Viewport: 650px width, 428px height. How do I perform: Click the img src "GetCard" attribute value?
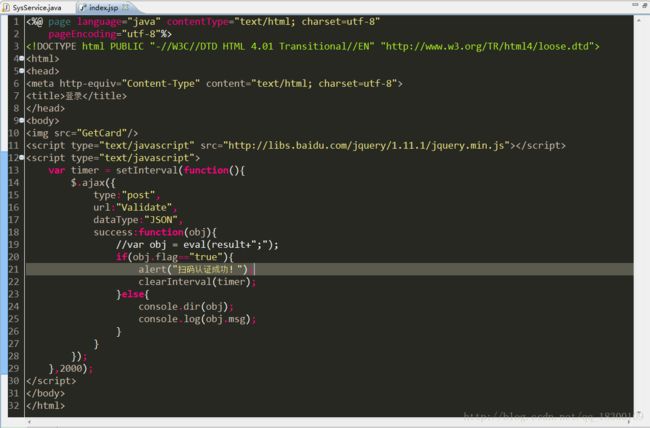102,133
